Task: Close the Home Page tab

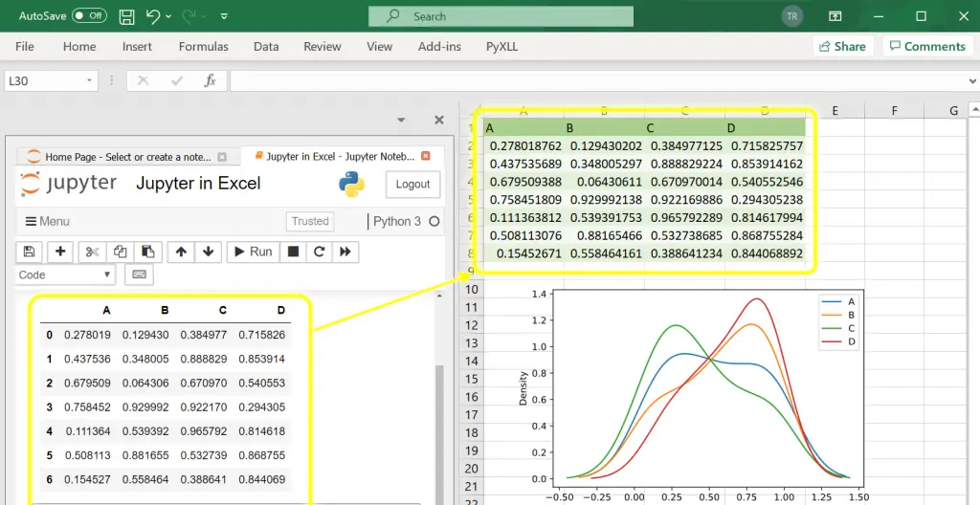Action: click(222, 157)
